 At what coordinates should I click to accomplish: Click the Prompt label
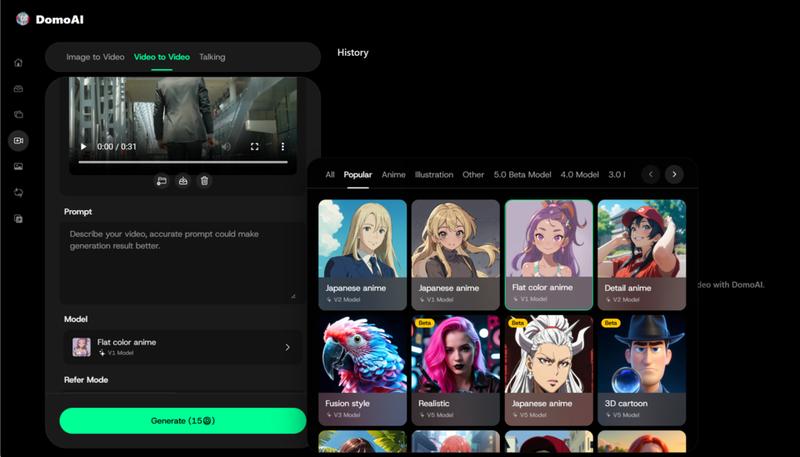click(78, 212)
